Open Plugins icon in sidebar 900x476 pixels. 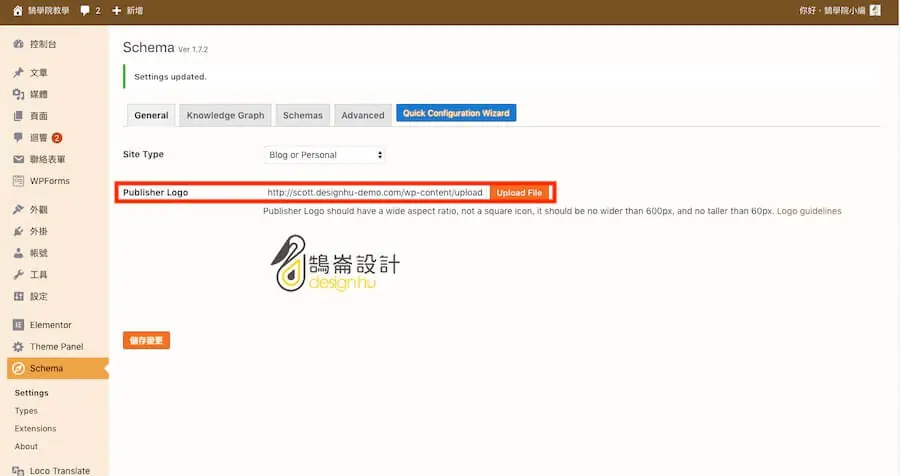pos(18,231)
